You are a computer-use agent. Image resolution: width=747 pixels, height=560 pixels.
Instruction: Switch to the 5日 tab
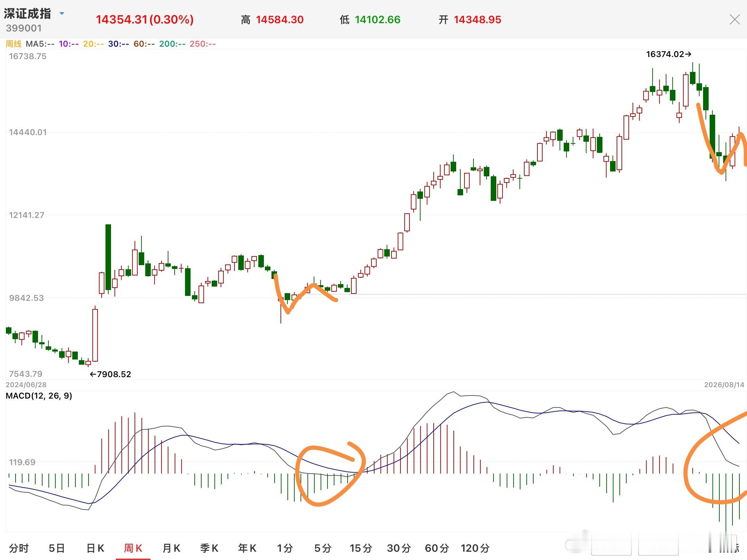click(57, 548)
